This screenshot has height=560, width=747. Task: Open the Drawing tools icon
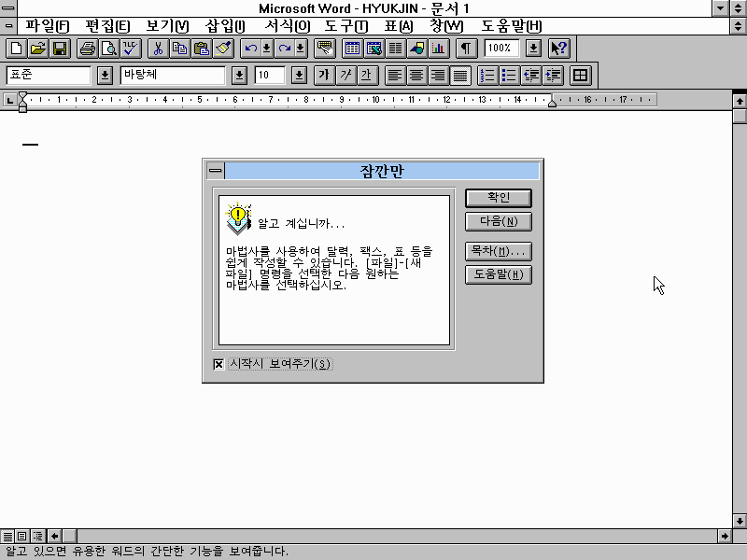417,49
